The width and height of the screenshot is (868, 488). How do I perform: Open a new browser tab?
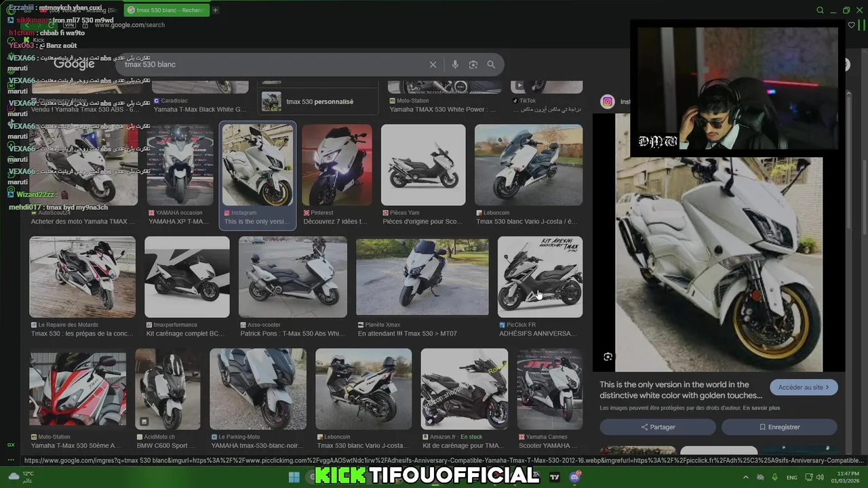[216, 10]
